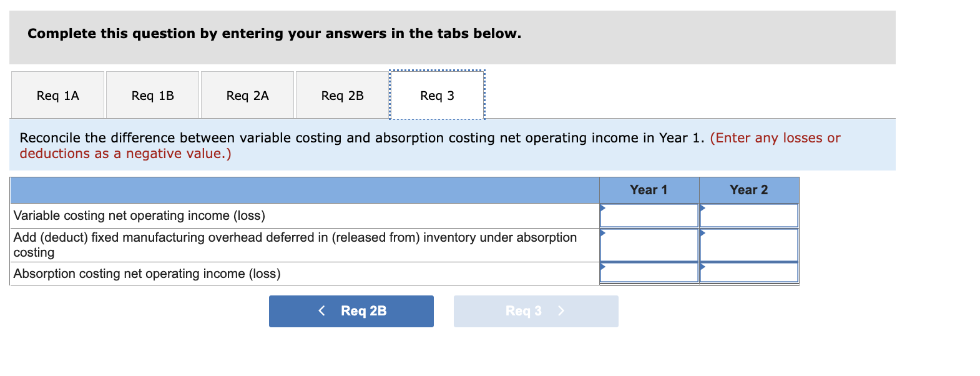980x376 pixels.
Task: Switch to the Req 1A tab
Action: pos(57,94)
